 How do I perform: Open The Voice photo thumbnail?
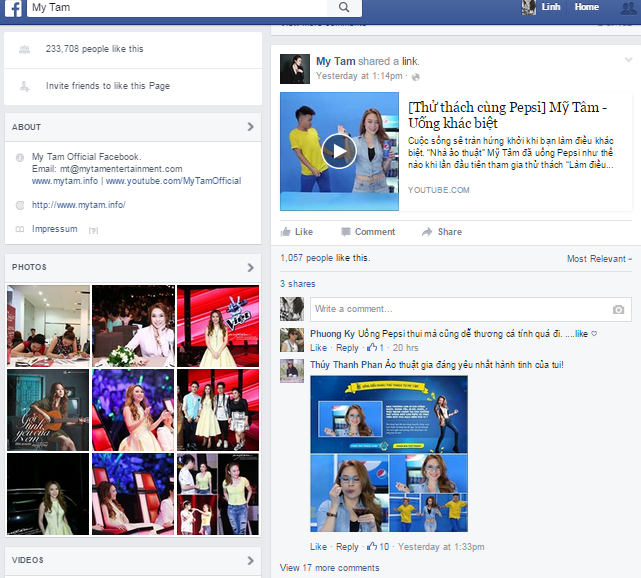tap(218, 326)
